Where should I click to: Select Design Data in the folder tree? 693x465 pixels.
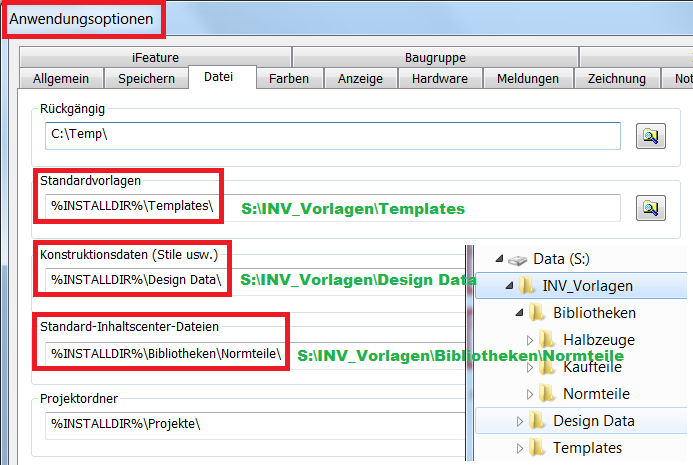594,420
